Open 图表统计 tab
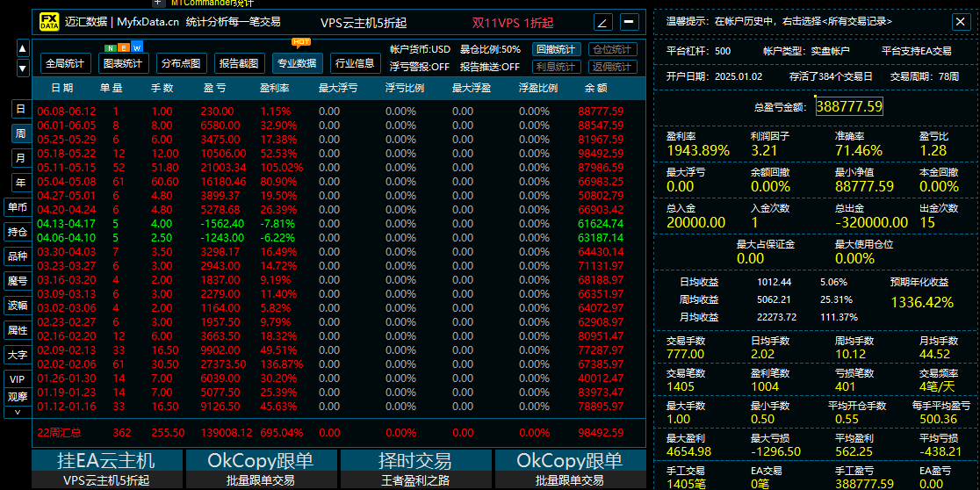The width and height of the screenshot is (980, 490). (x=123, y=63)
